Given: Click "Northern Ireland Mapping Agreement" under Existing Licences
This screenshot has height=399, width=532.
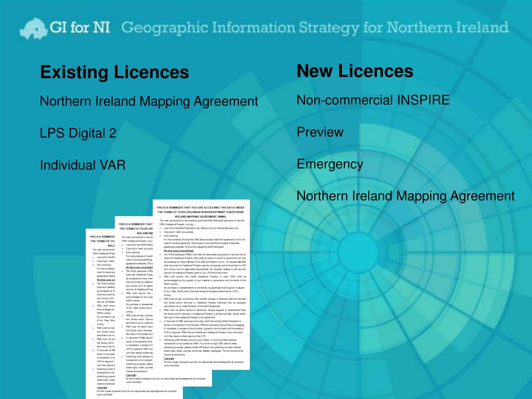Looking at the screenshot, I should tap(149, 101).
